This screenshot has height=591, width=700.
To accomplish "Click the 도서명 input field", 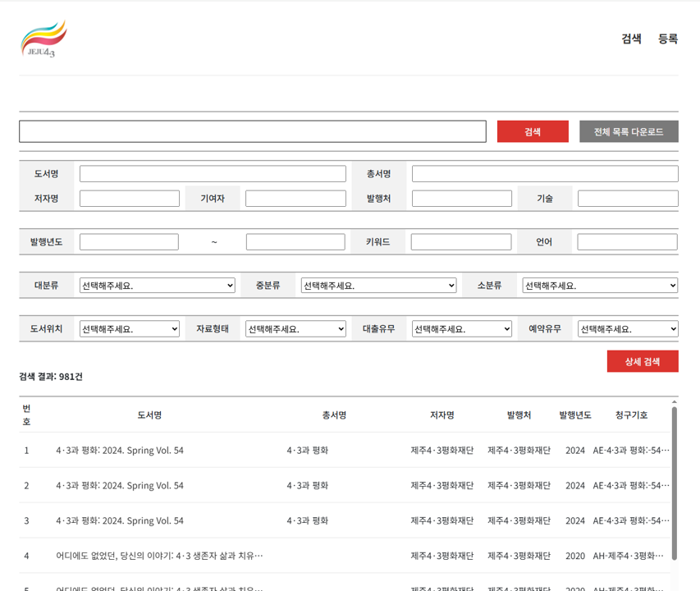I will pos(213,174).
